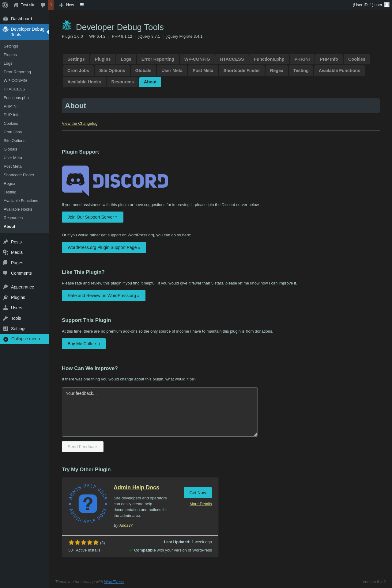392x588 pixels.
Task: Open the Logs tab
Action: coord(126,59)
